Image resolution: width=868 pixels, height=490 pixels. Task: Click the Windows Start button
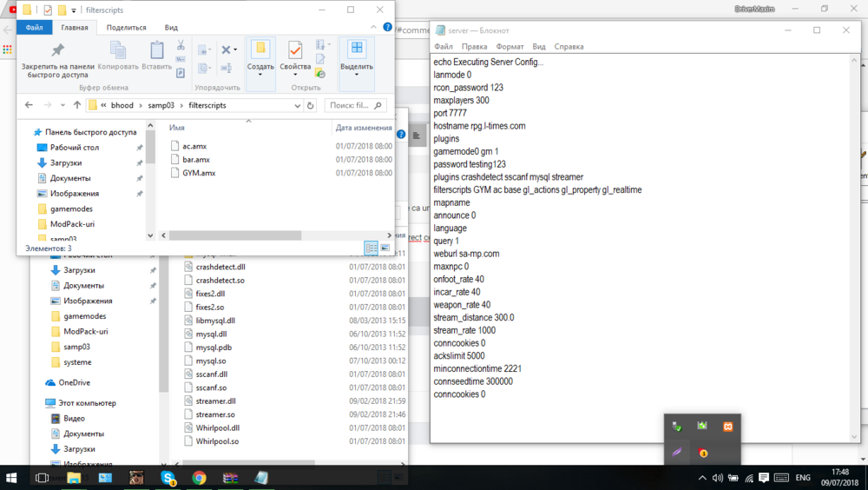click(11, 477)
